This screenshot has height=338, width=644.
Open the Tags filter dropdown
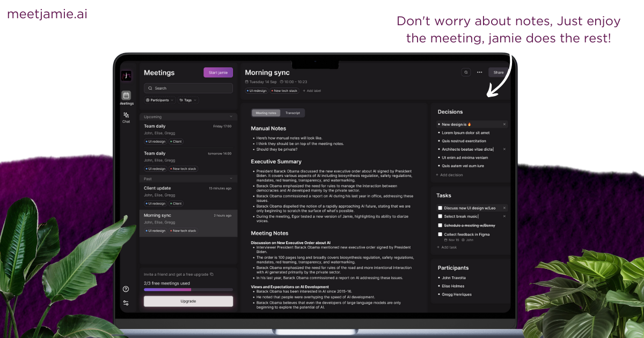(188, 100)
